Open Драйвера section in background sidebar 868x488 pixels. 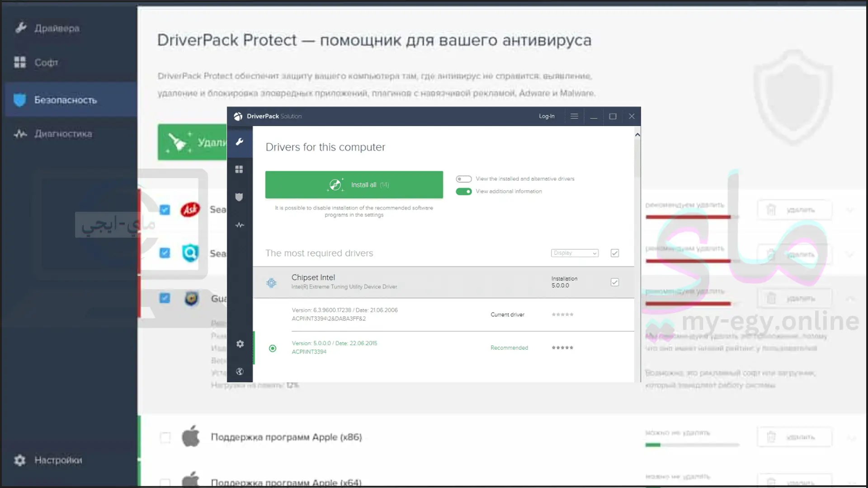point(47,28)
